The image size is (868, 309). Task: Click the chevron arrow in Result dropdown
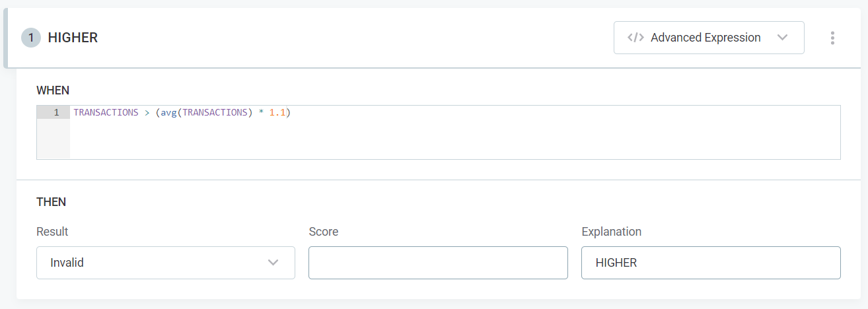(273, 263)
